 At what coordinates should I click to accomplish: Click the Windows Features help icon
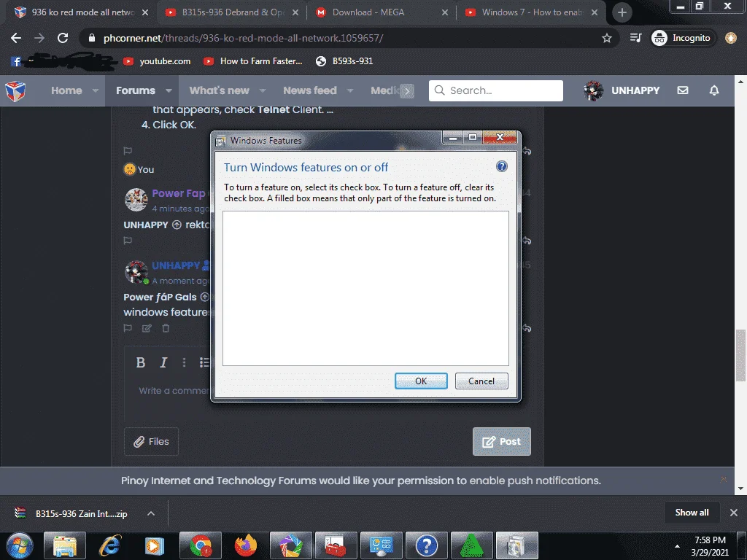502,166
